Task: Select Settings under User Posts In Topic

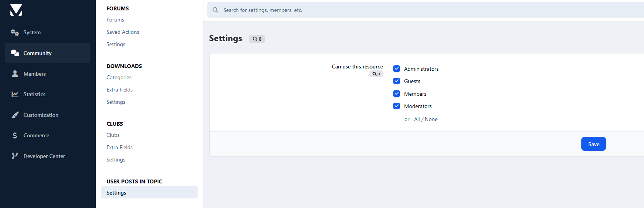Action: 116,193
